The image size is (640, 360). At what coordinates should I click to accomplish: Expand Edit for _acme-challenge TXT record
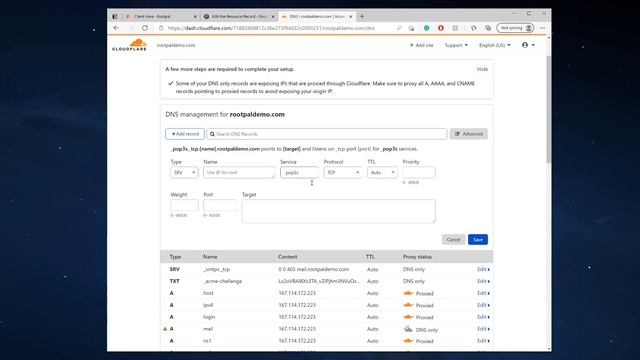point(483,281)
